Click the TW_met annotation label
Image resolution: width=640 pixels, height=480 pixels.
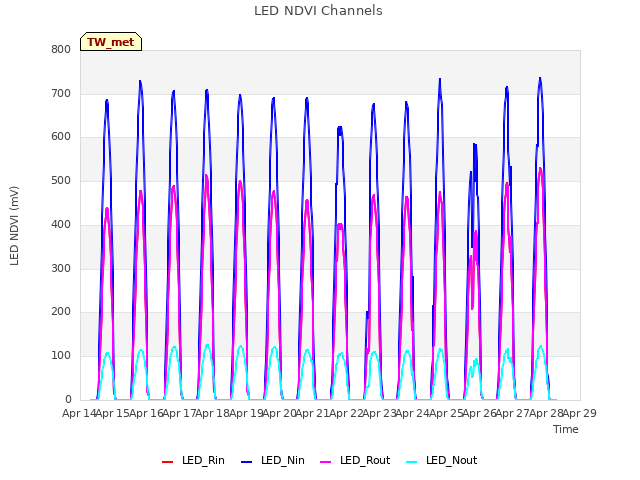111,42
